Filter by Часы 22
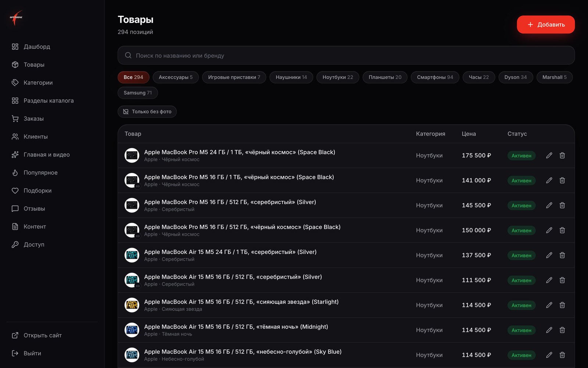The image size is (588, 368). pos(479,77)
